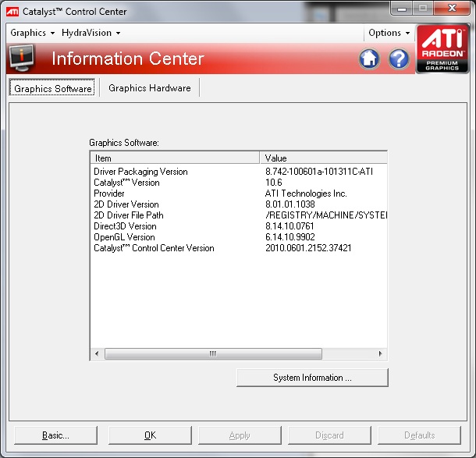This screenshot has height=458, width=476.
Task: Click the /REGISTRY/MACHINE path value
Action: tap(326, 215)
